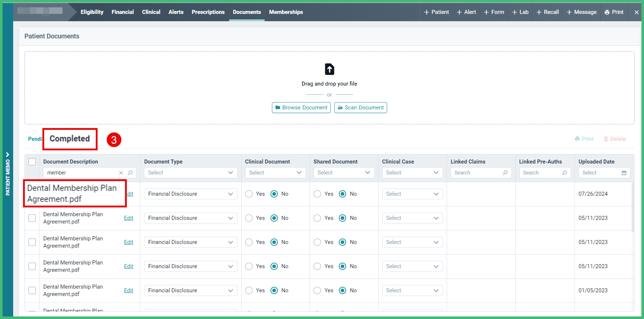Clear the 'member' description search text
Viewport: 644px width, 319px height.
121,173
